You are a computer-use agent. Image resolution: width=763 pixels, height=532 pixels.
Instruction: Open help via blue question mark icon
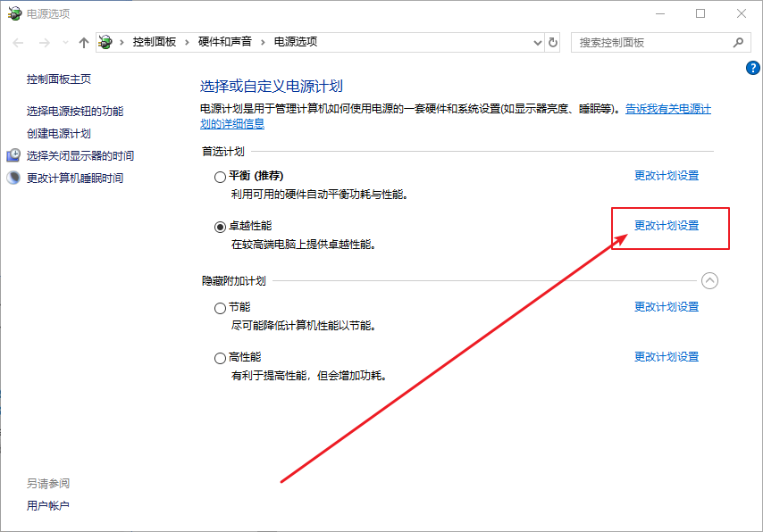click(752, 69)
